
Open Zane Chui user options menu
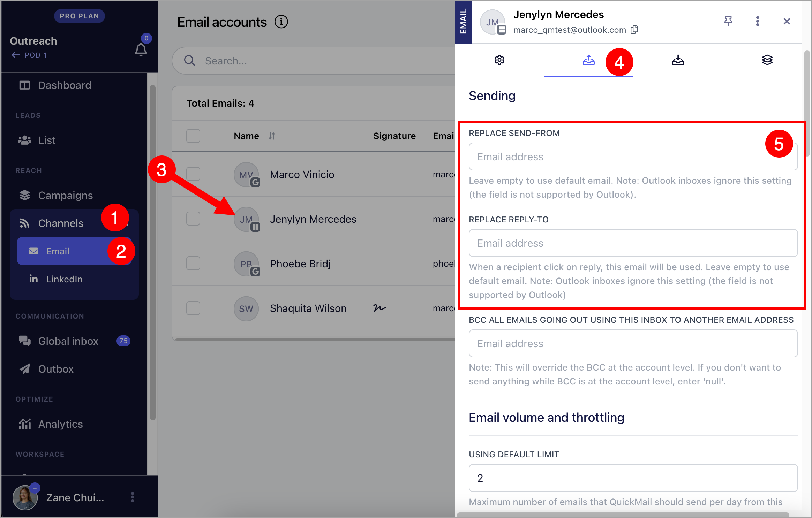pos(133,497)
